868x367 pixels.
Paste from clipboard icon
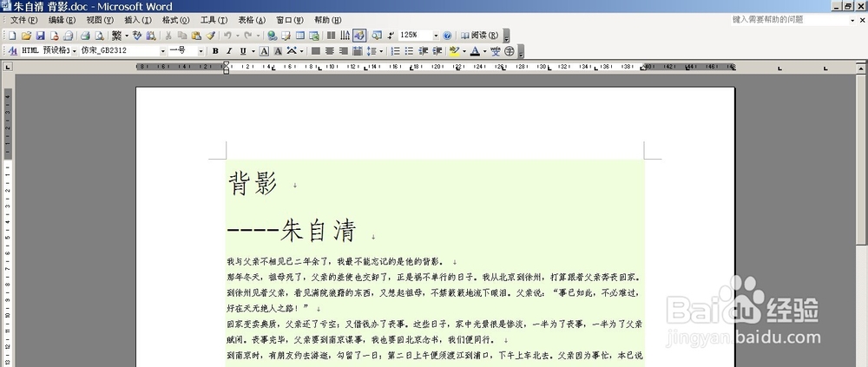196,36
